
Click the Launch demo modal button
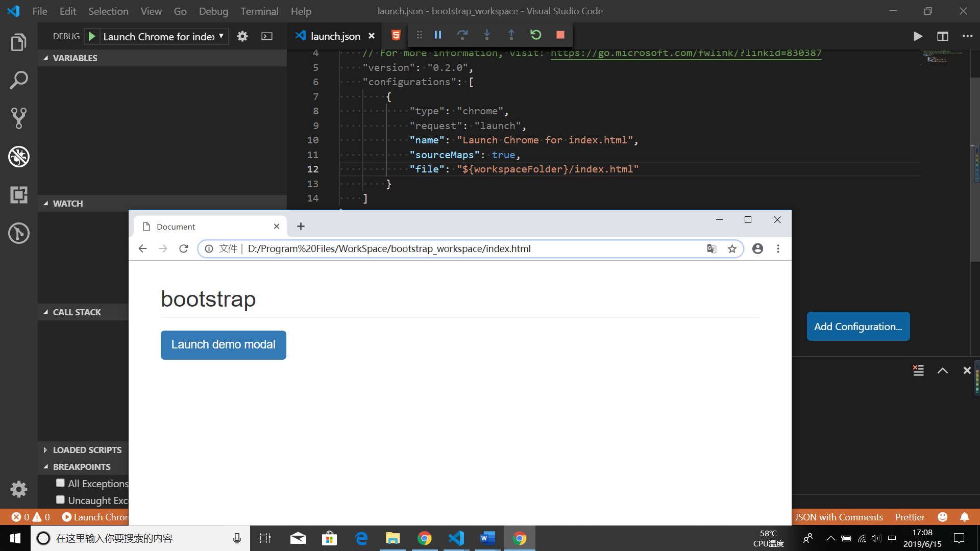(224, 345)
